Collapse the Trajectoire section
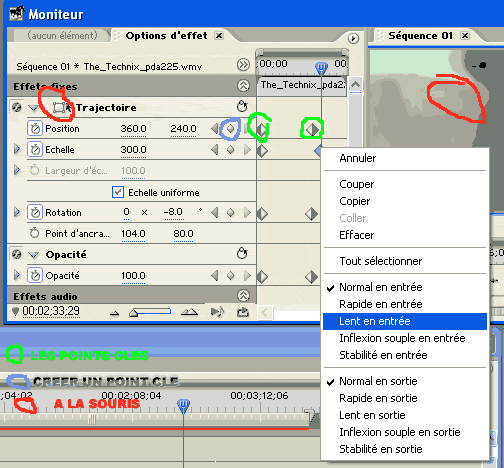 pyautogui.click(x=33, y=108)
